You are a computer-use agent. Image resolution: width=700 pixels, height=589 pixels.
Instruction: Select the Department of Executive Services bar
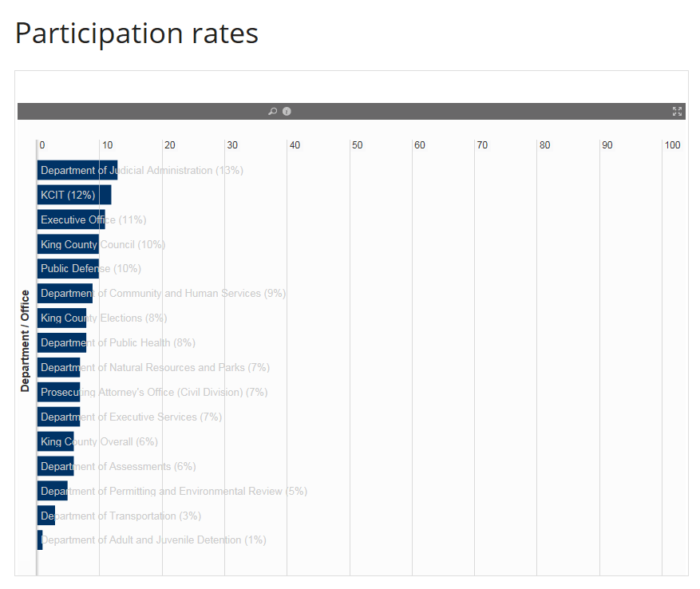58,417
